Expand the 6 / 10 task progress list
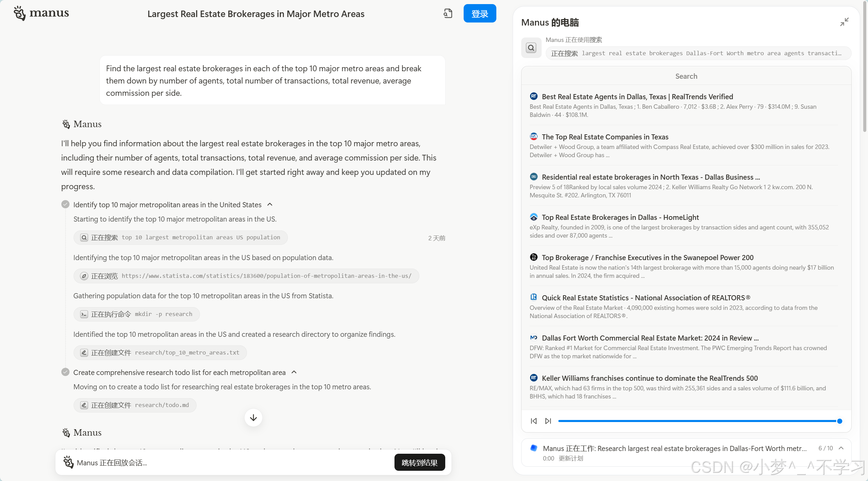The height and width of the screenshot is (481, 868). tap(841, 448)
